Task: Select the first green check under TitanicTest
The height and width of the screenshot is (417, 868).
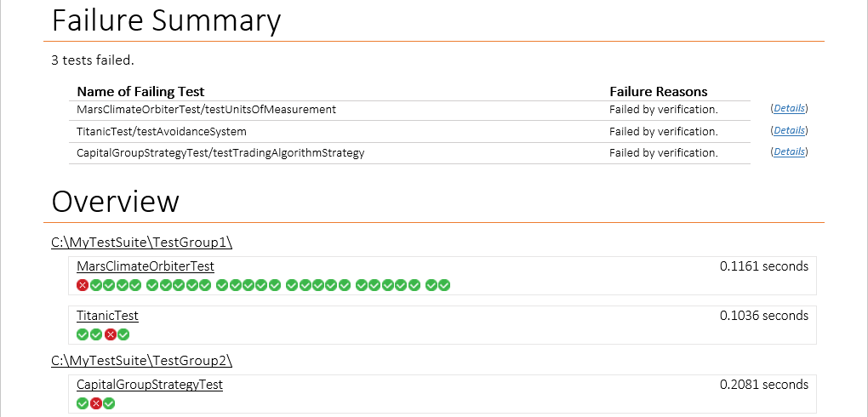Action: [x=83, y=334]
